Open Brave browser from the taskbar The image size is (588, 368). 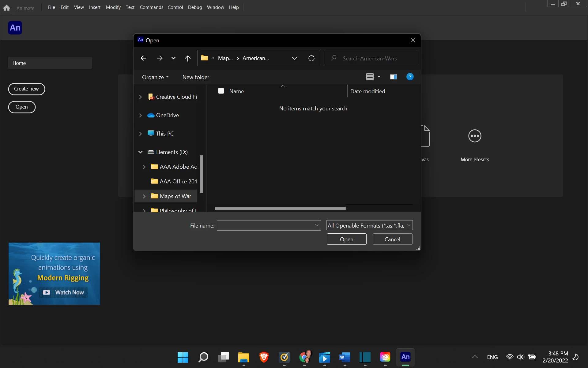[x=264, y=357]
